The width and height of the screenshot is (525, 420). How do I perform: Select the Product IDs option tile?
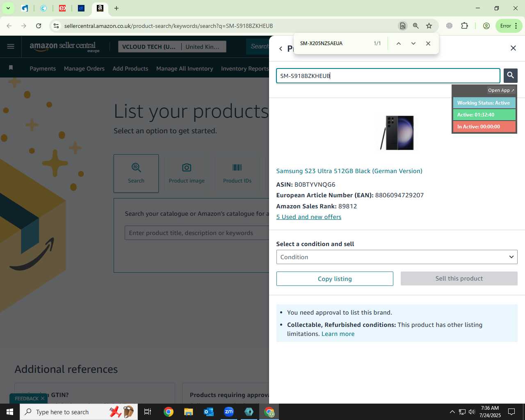pos(237,173)
